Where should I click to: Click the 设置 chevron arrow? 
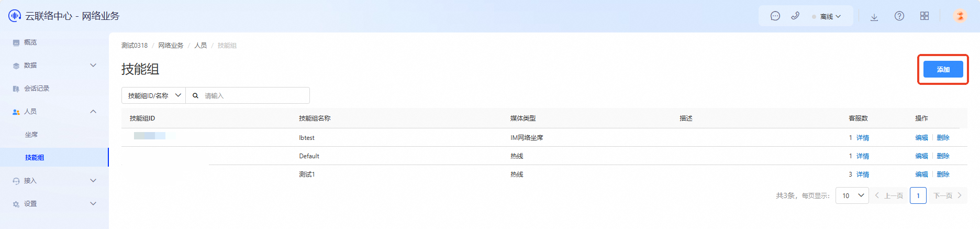tap(93, 204)
